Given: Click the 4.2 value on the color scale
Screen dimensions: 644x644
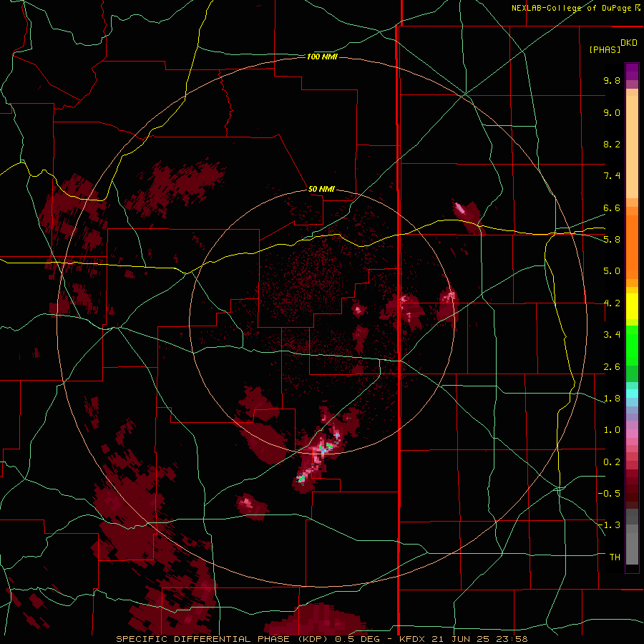Looking at the screenshot, I should [x=612, y=303].
